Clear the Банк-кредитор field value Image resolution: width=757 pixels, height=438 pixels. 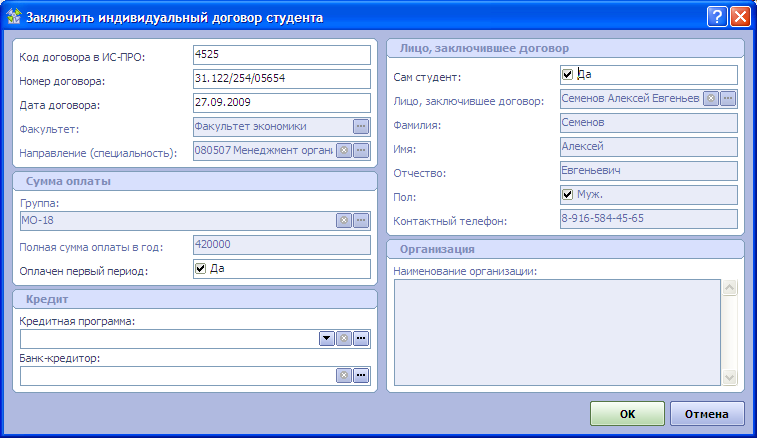(344, 375)
